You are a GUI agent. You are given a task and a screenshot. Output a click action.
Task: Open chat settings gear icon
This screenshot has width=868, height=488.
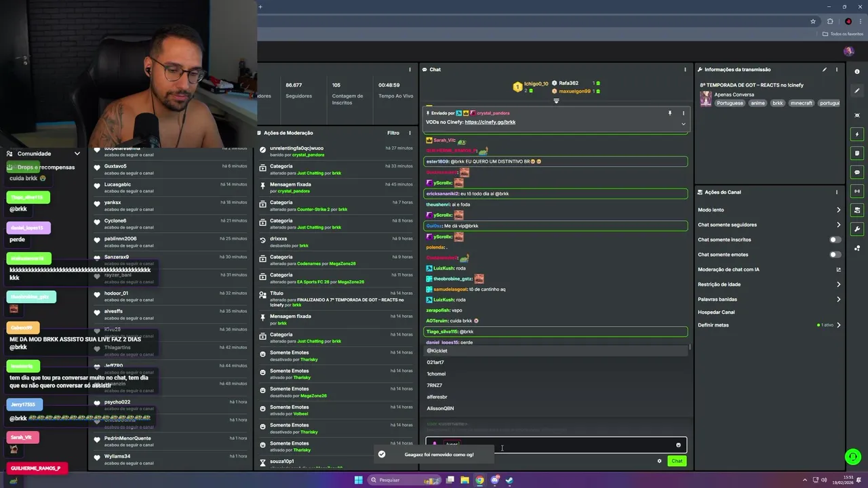tap(659, 461)
